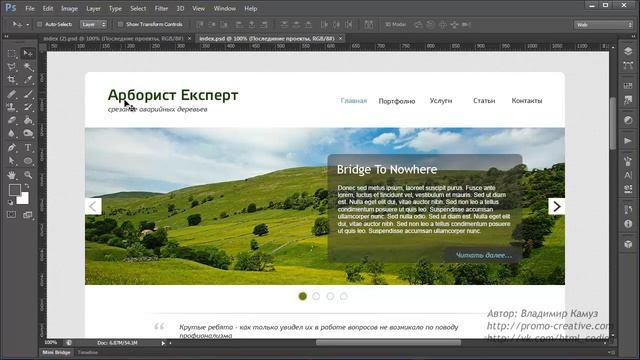Open the Actions panel play icon

coord(628,141)
